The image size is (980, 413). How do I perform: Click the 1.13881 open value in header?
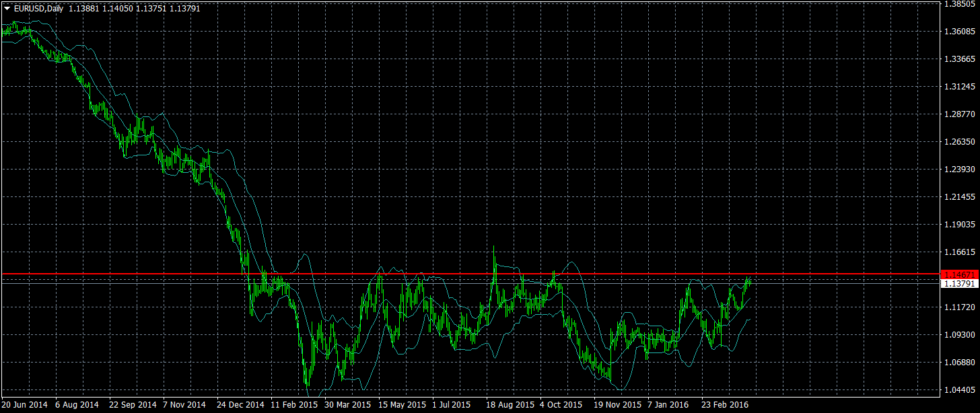click(x=83, y=9)
